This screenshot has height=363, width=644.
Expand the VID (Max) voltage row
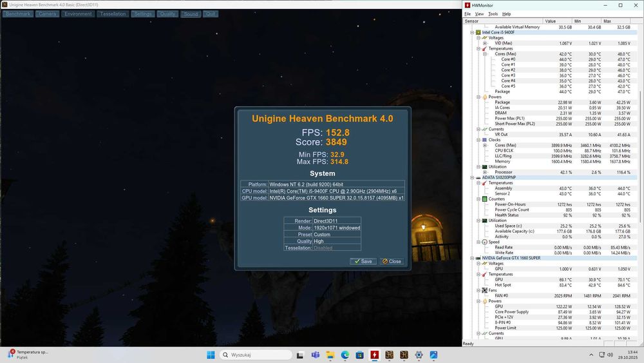[x=485, y=43]
